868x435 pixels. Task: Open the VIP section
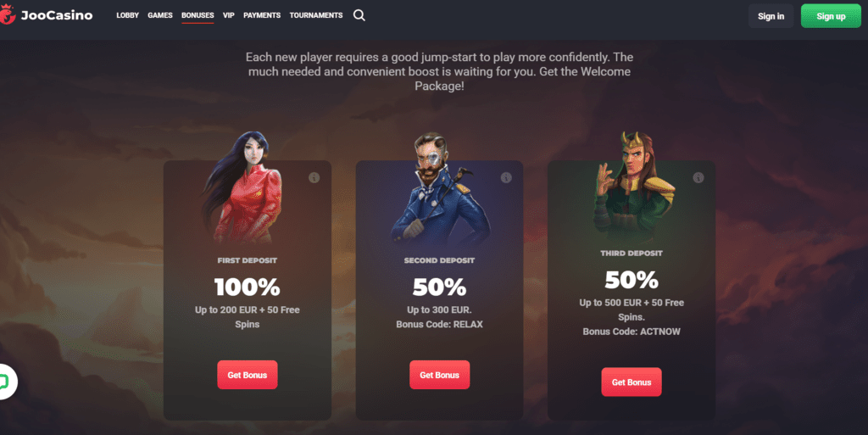pyautogui.click(x=229, y=15)
